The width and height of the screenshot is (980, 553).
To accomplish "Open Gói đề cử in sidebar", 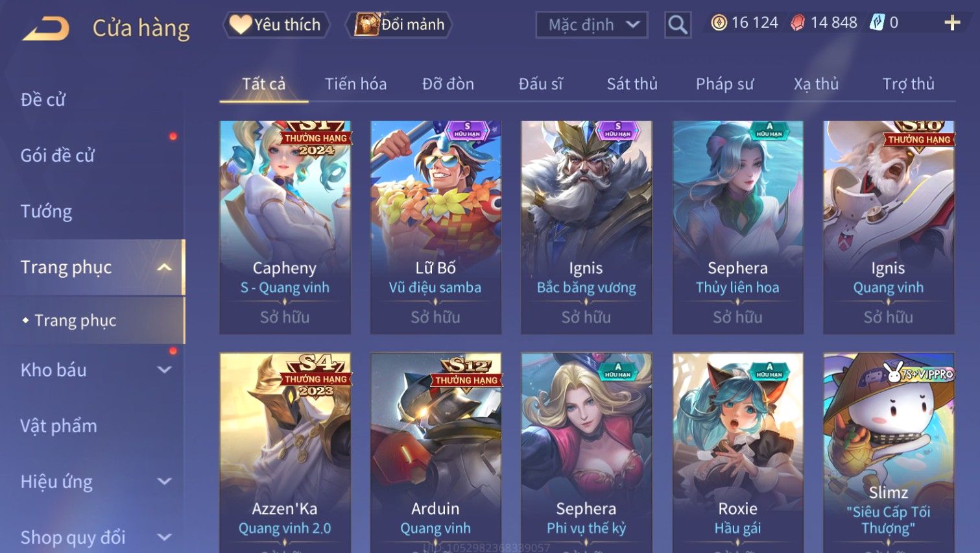I will tap(58, 155).
